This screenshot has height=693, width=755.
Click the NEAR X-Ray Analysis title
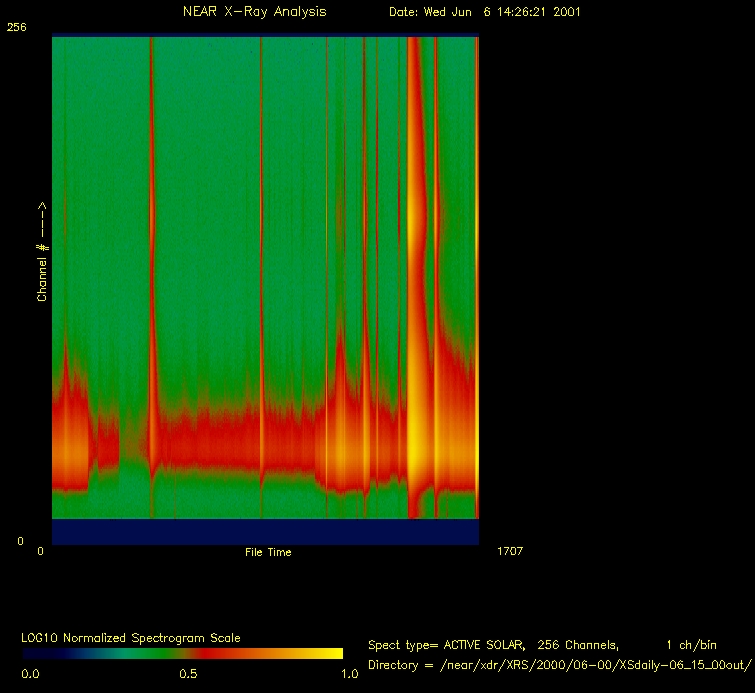point(254,12)
